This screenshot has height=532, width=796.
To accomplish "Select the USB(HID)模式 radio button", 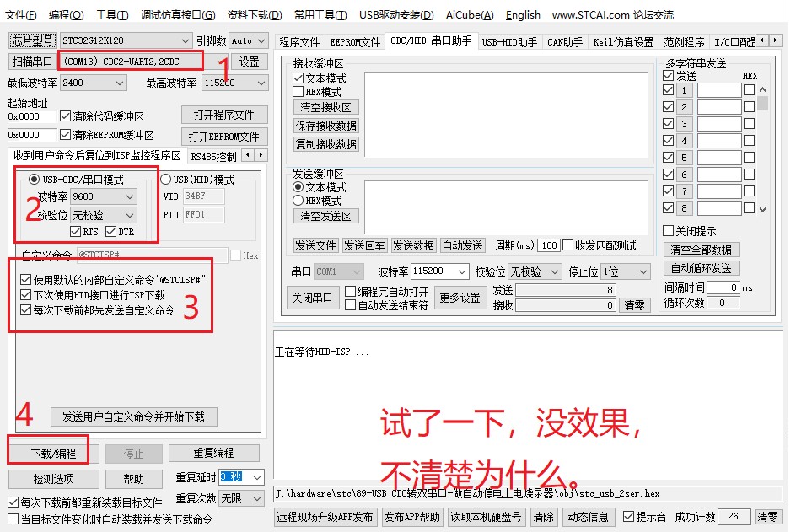I will pyautogui.click(x=165, y=180).
